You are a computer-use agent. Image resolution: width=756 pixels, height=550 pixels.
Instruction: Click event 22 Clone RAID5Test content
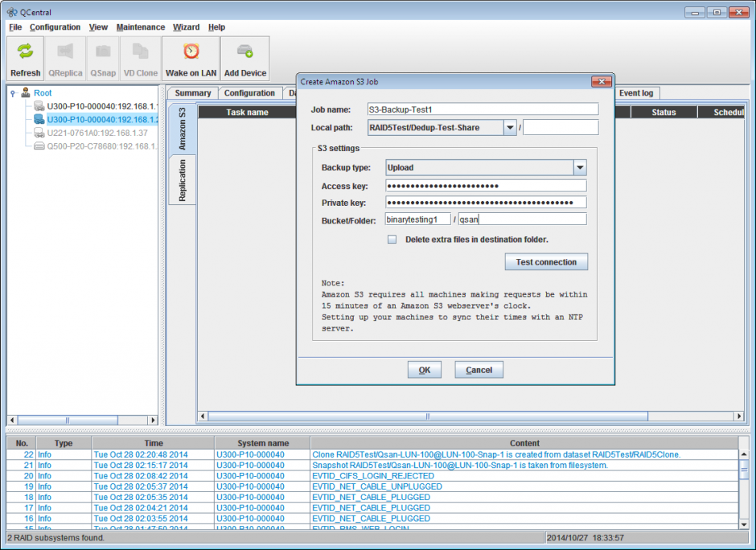pos(496,454)
